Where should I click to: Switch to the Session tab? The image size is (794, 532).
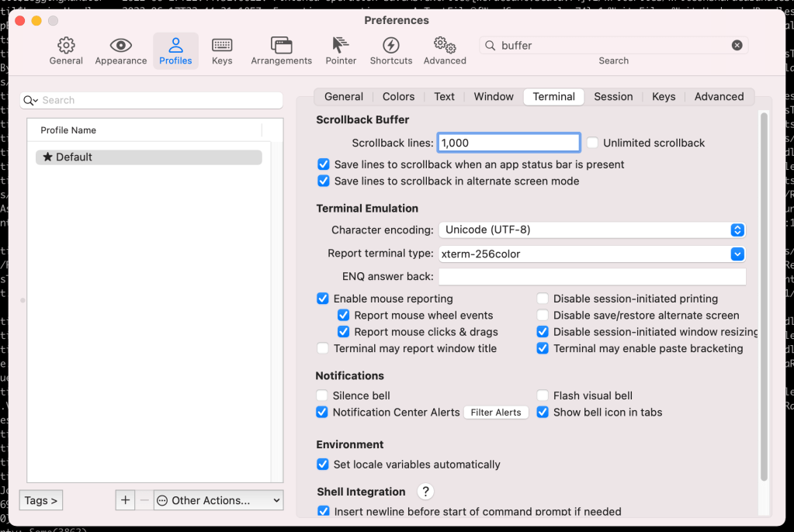[613, 97]
